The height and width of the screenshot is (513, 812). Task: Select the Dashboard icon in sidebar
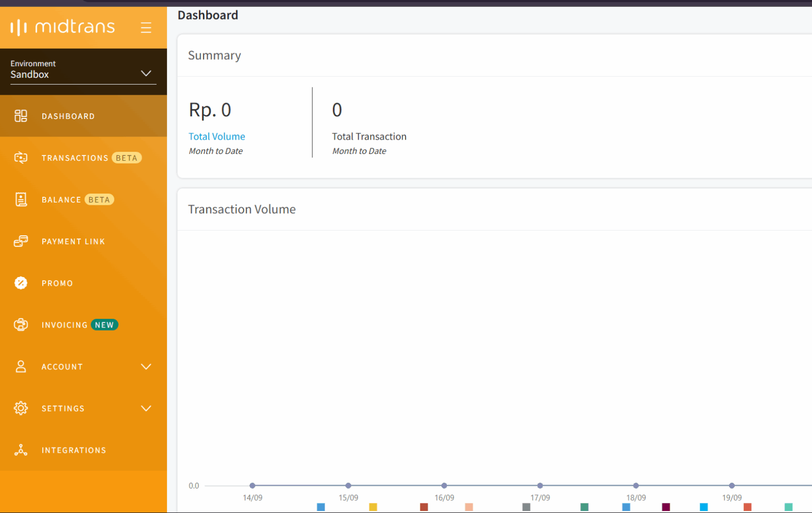(21, 116)
